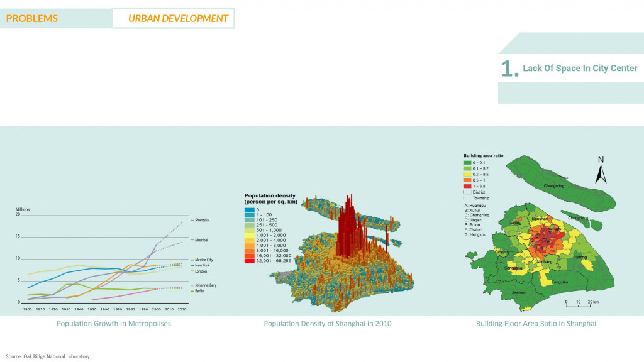Viewport: 644px width, 362px height.
Task: Click the Mexico City orange legend marker
Action: (x=192, y=260)
